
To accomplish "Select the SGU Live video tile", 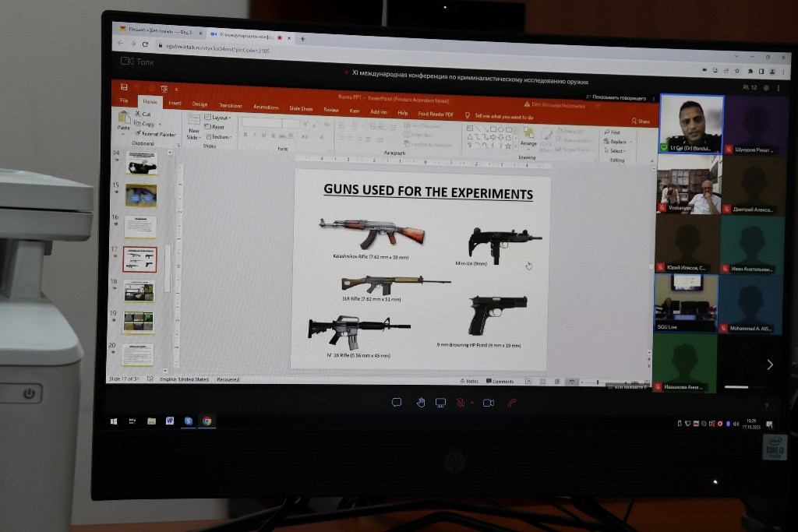I will point(686,303).
